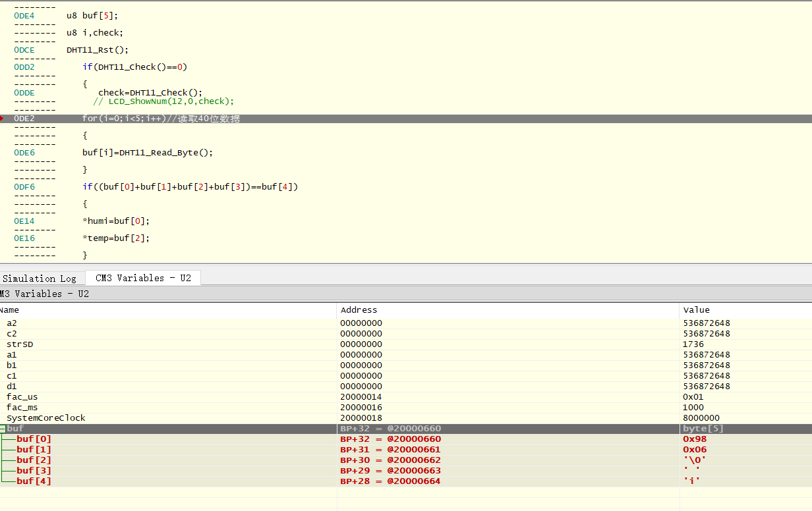
Task: Switch to the Simulation Log tab
Action: tap(41, 279)
